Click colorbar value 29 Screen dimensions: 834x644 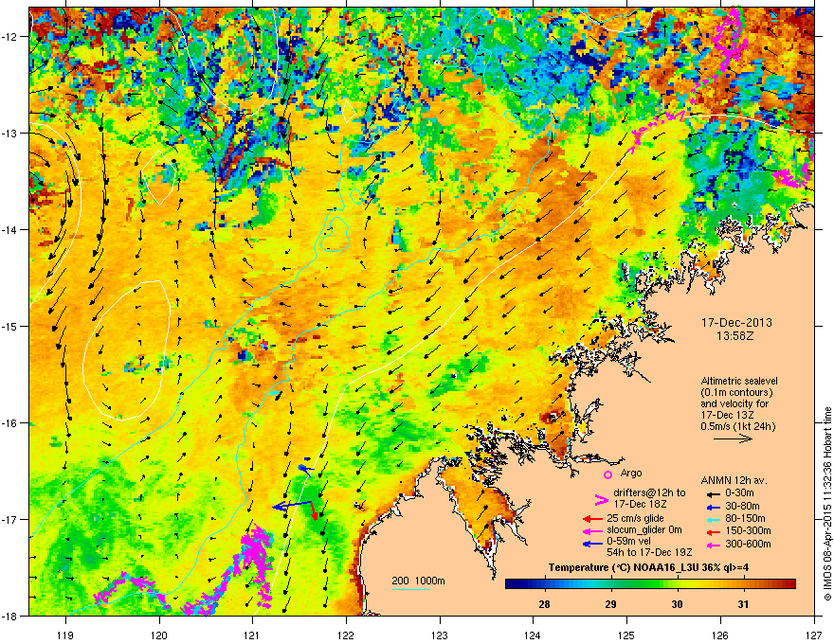pos(610,604)
